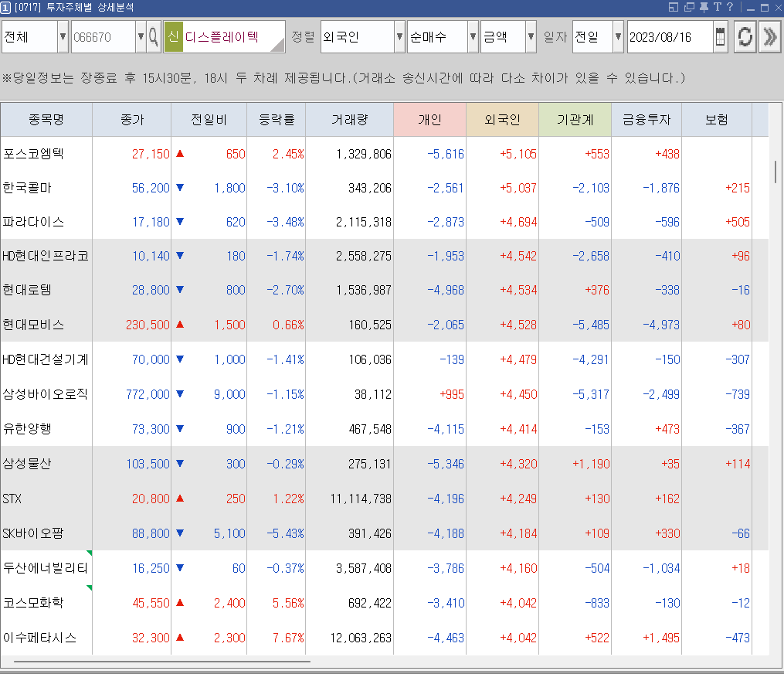
Task: Select the STX row name
Action: click(x=12, y=499)
